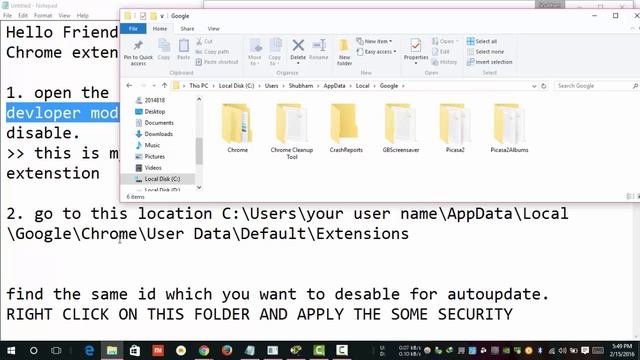Open the Open dropdown in ribbon
Screen dimensions: 640x360
tap(445, 41)
